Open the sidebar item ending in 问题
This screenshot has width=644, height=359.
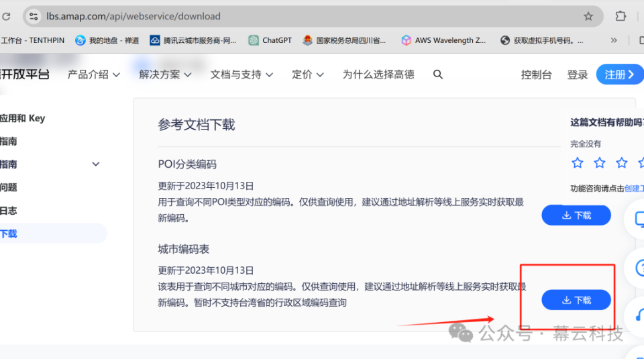tap(9, 188)
